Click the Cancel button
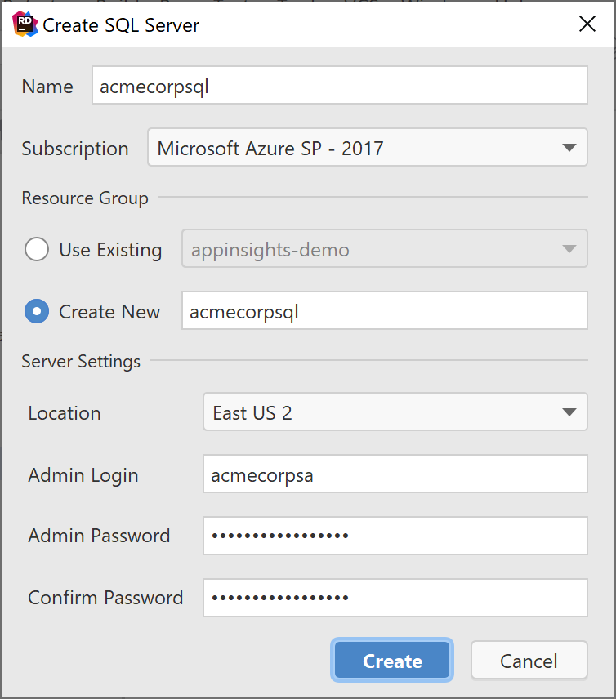This screenshot has width=616, height=699. [529, 661]
